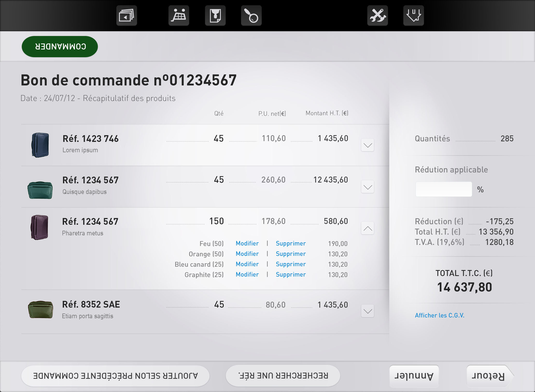Select the T.V.A. value 1280,18
535x392 pixels.
tap(499, 242)
